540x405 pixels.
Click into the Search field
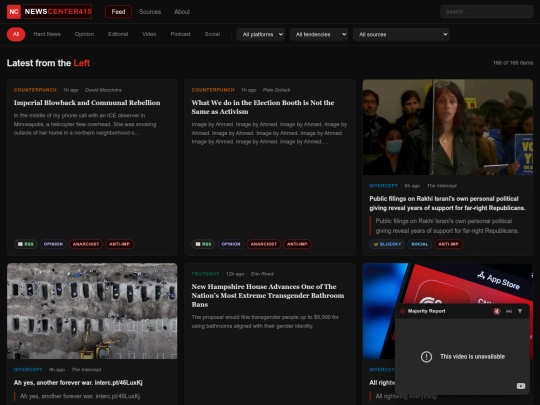click(x=486, y=12)
